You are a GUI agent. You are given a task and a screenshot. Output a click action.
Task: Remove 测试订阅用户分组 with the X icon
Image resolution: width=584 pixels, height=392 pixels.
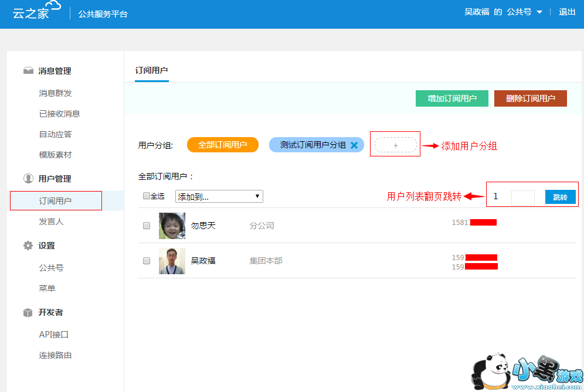(x=354, y=145)
